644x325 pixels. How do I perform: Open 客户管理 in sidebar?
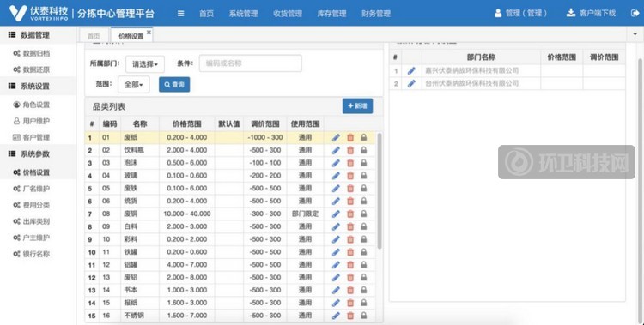(x=32, y=137)
